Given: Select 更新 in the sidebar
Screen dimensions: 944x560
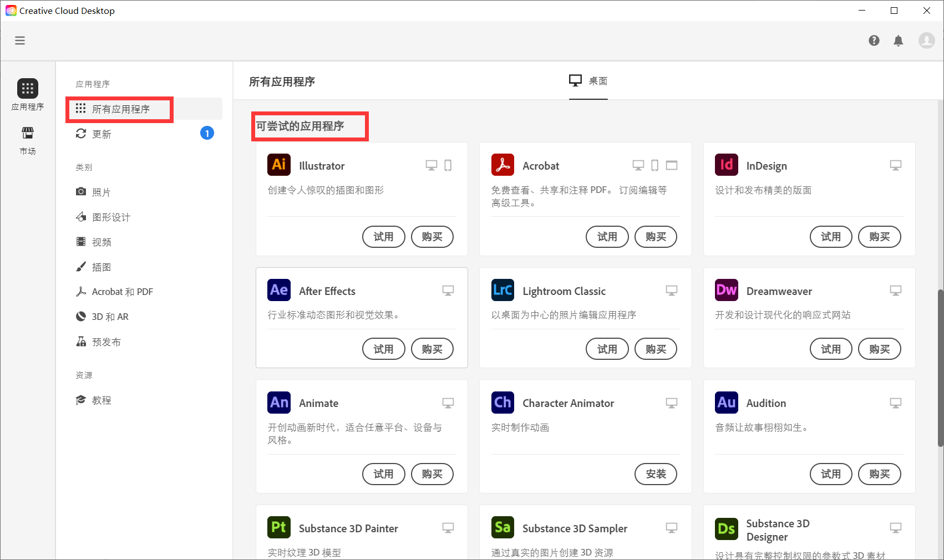Looking at the screenshot, I should tap(102, 134).
